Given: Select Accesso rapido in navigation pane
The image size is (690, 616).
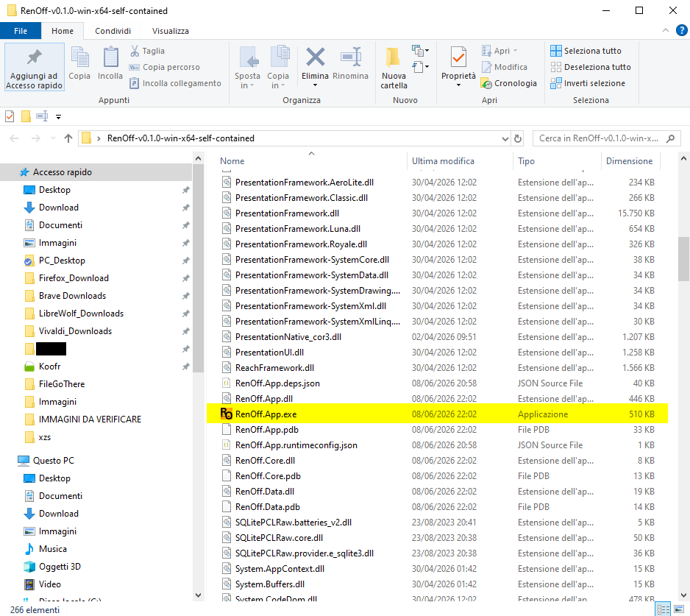Looking at the screenshot, I should 96,172.
